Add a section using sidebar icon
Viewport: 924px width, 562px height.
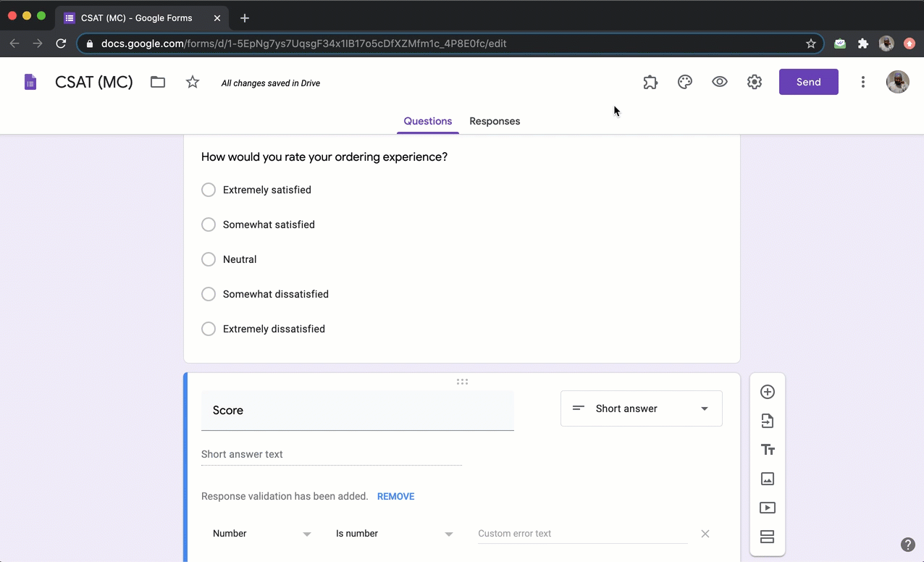click(768, 537)
